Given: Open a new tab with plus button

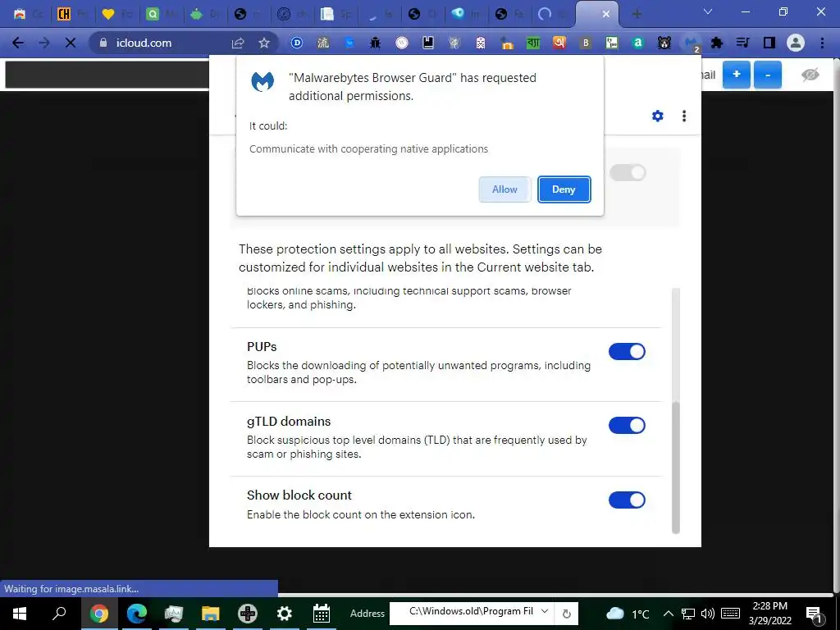Looking at the screenshot, I should 637,14.
